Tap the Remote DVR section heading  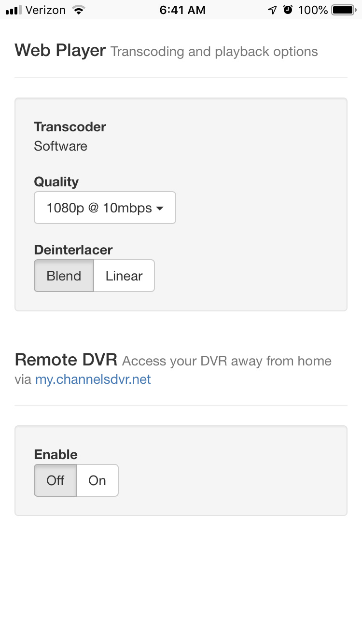[x=66, y=360]
